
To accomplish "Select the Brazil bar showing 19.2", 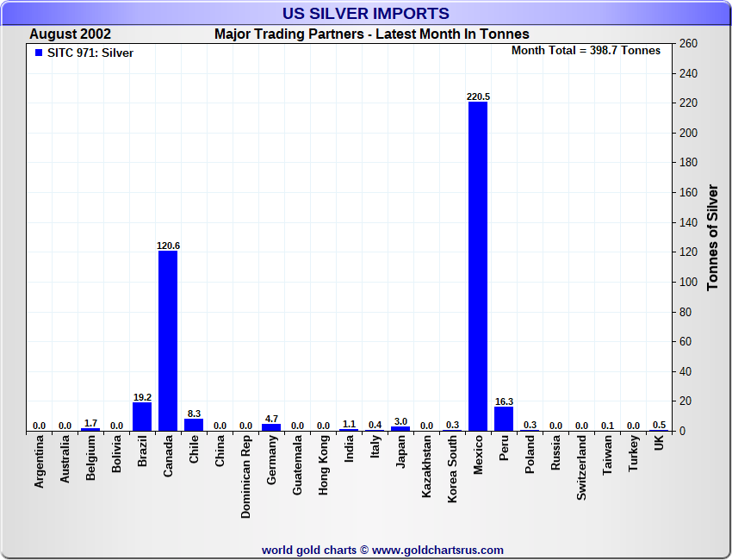I will (x=142, y=416).
